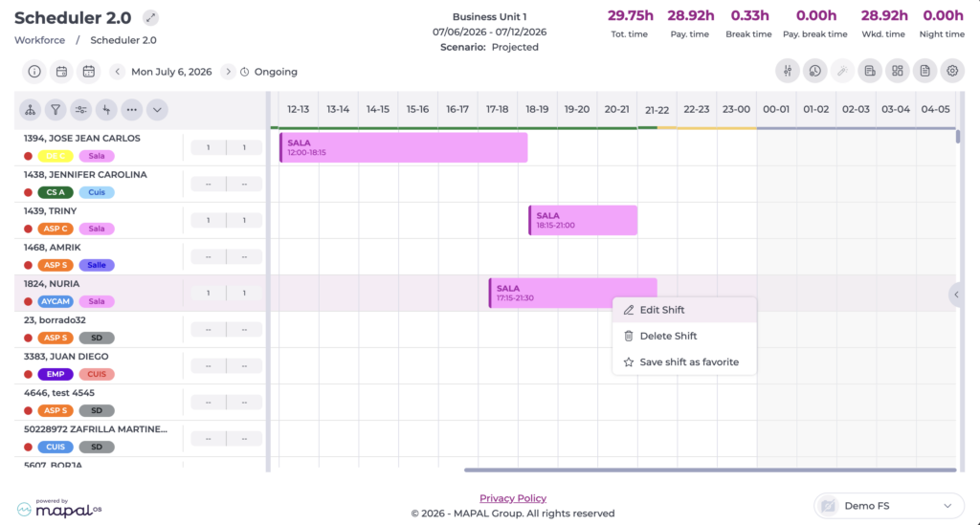
Task: Open the grid layout view icon
Action: tap(898, 71)
